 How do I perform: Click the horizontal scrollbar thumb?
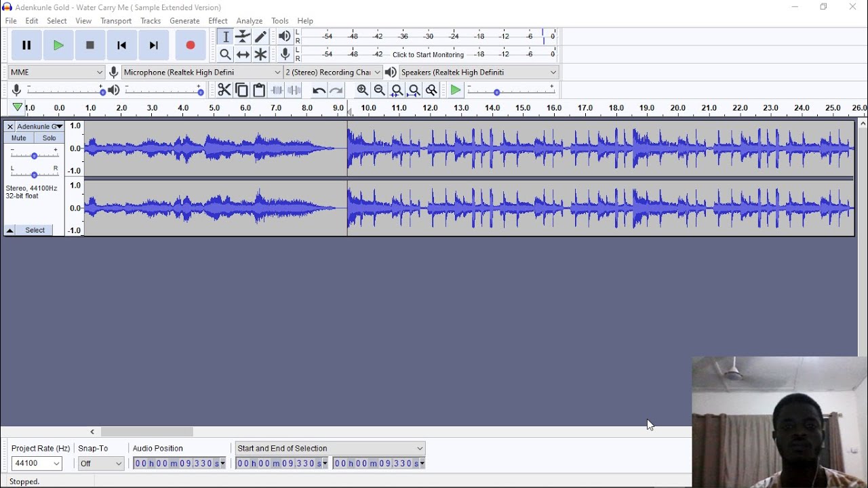click(x=147, y=432)
